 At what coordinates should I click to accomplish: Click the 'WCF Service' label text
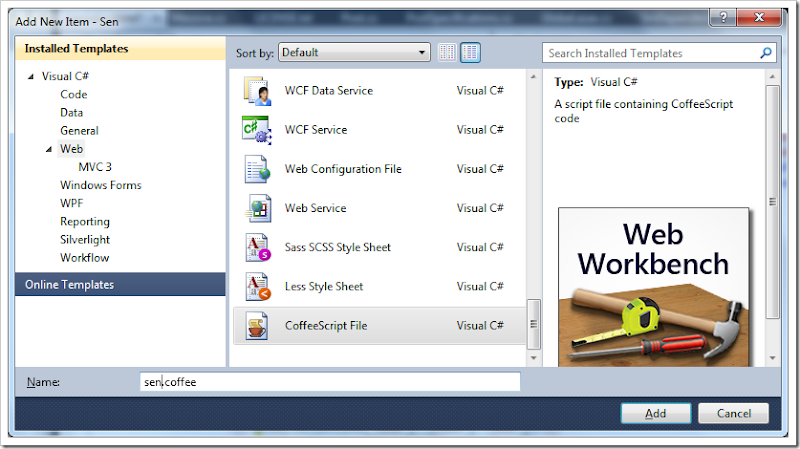[x=316, y=130]
